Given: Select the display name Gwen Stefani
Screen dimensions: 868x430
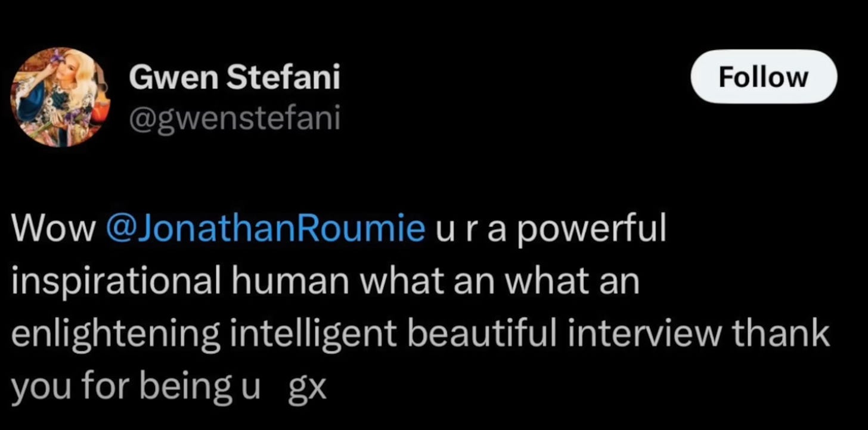Looking at the screenshot, I should click(236, 76).
